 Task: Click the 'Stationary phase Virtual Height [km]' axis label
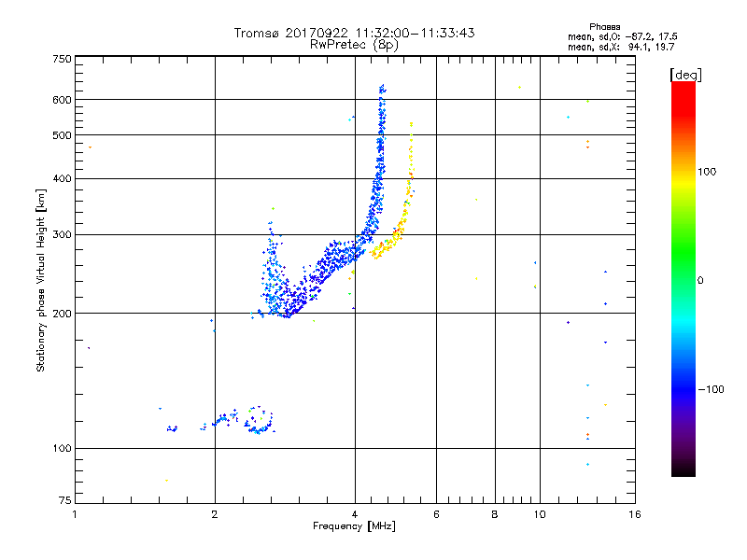click(40, 281)
